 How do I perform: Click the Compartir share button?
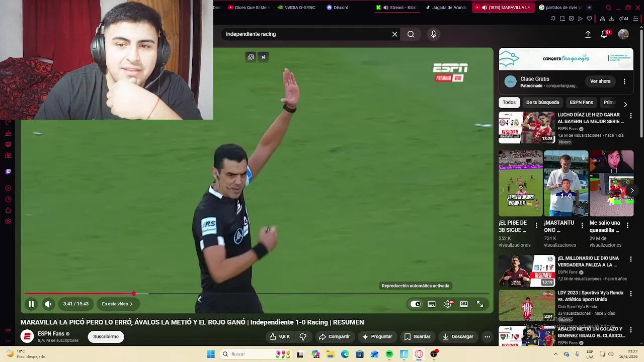click(x=335, y=337)
